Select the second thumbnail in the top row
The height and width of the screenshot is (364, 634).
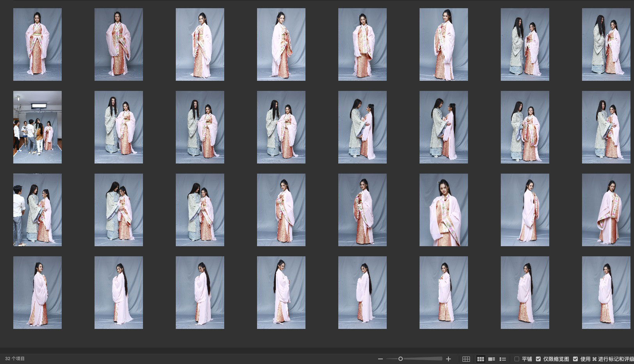[x=119, y=44]
